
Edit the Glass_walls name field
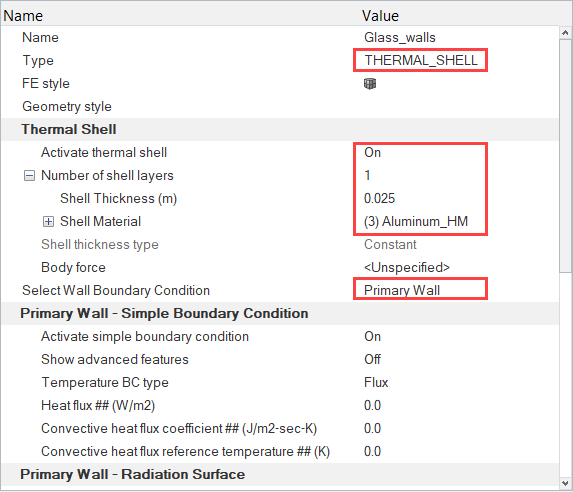(x=400, y=38)
